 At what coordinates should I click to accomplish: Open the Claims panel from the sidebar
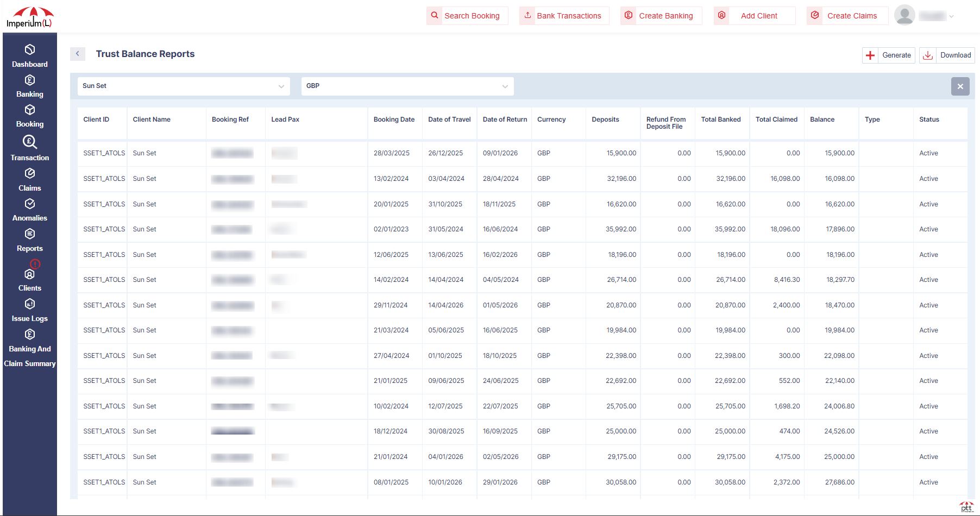[30, 180]
